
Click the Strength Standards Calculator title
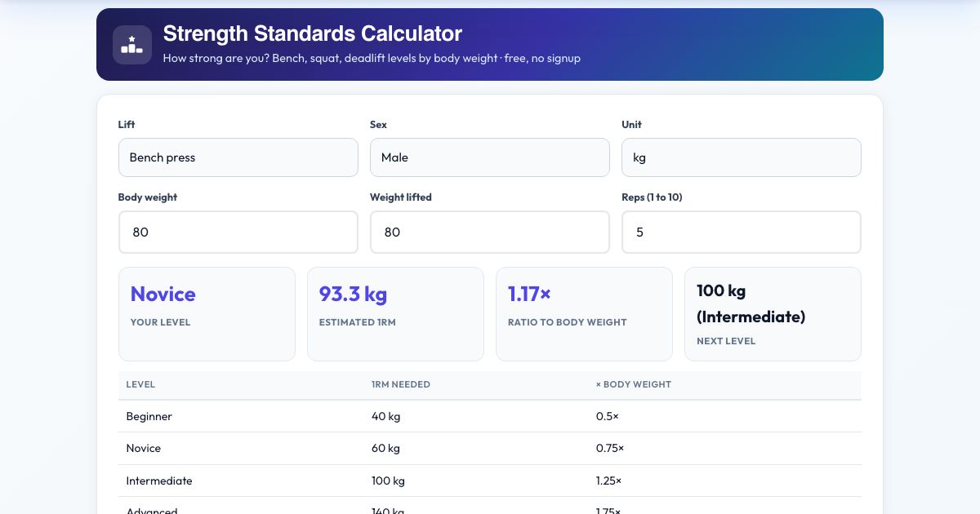(313, 33)
